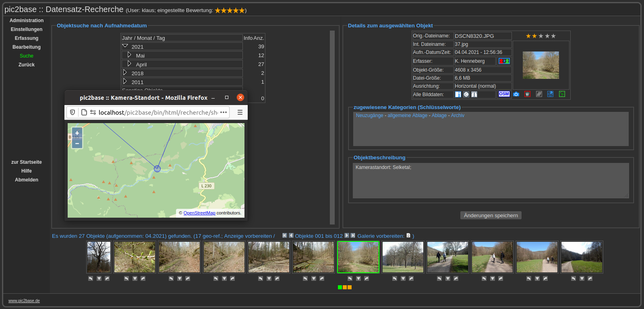
Task: Open the OpenStreetMap attribution link
Action: coord(199,213)
